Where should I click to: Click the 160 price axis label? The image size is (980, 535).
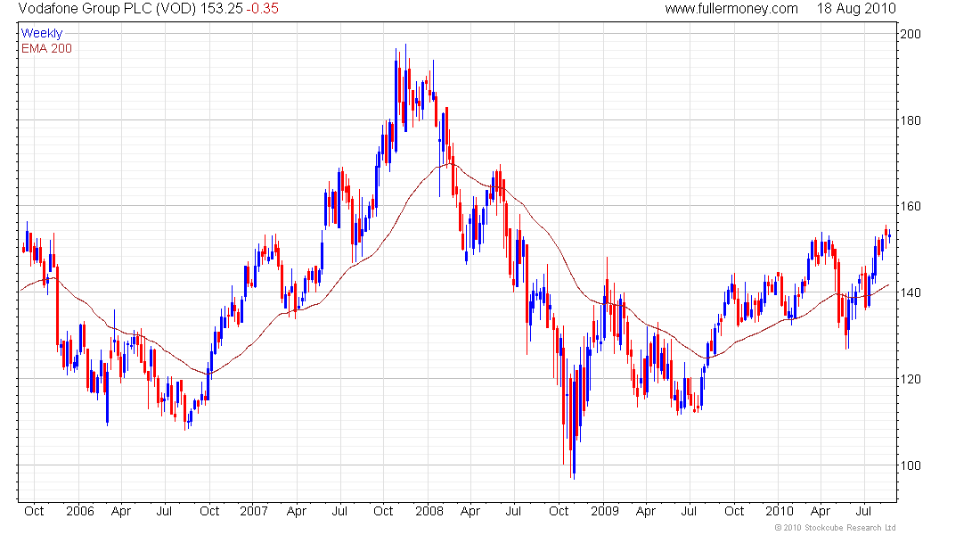911,207
